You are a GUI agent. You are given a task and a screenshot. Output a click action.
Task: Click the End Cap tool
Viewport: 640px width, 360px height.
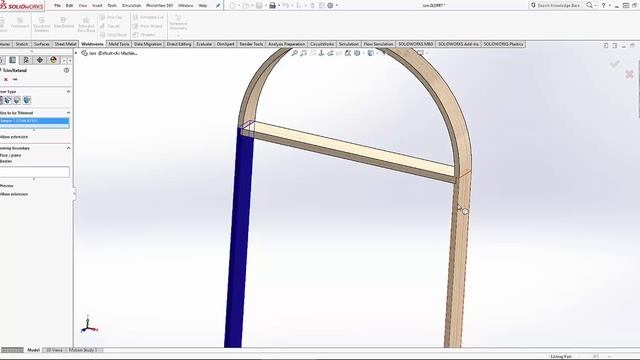(111, 17)
